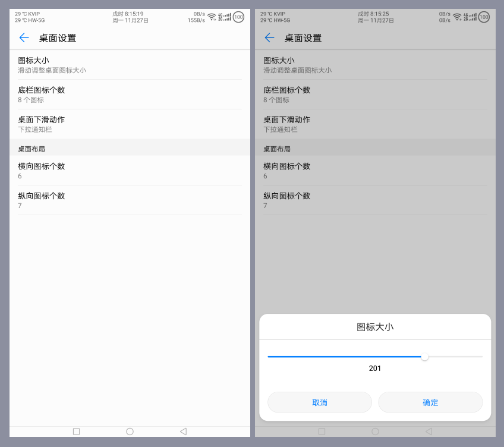Tap the dimmed back arrow behind the dialog
The width and height of the screenshot is (504, 447).
269,38
